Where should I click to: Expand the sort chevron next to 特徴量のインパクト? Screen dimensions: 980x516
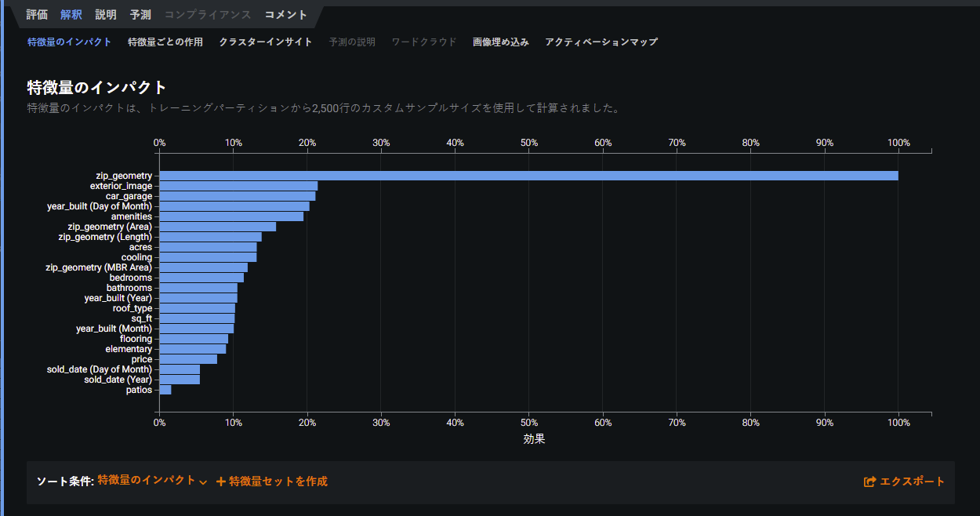(x=203, y=482)
